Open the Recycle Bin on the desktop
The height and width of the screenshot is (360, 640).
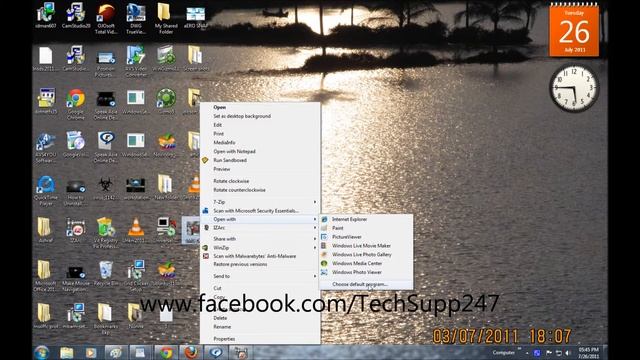click(x=106, y=273)
